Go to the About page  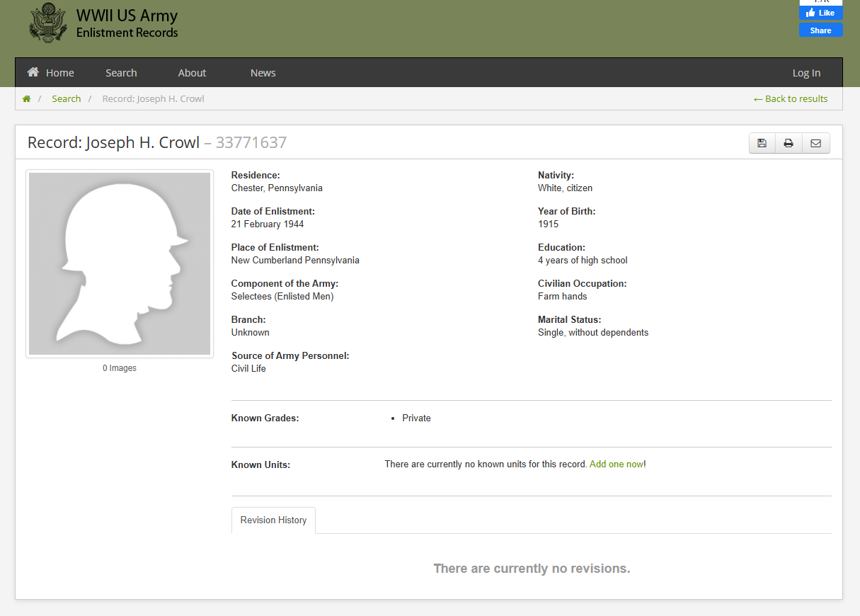click(192, 73)
